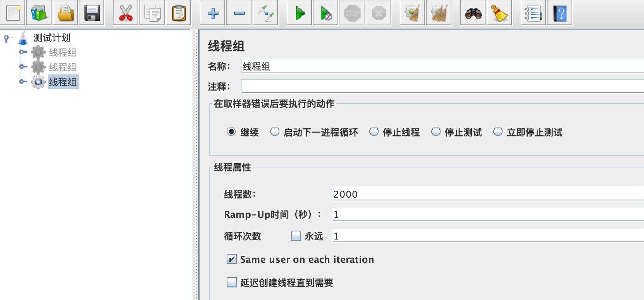The image size is (644, 300).
Task: Click the New test plan icon
Action: 12,13
